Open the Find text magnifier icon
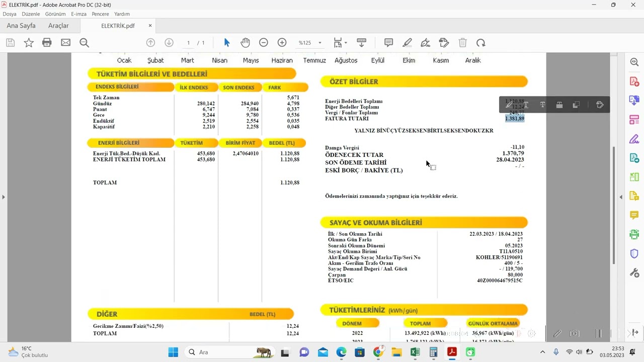This screenshot has width=644, height=362. pos(84,43)
